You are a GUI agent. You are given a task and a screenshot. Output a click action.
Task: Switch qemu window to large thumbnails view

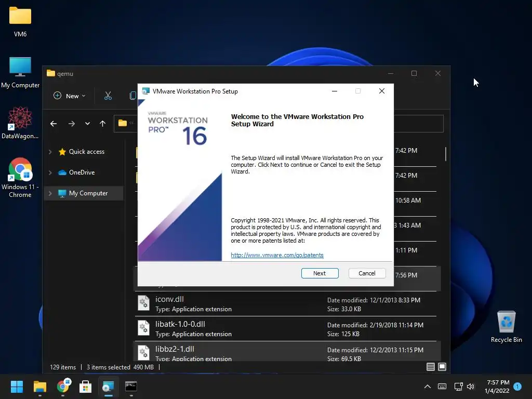click(x=442, y=367)
